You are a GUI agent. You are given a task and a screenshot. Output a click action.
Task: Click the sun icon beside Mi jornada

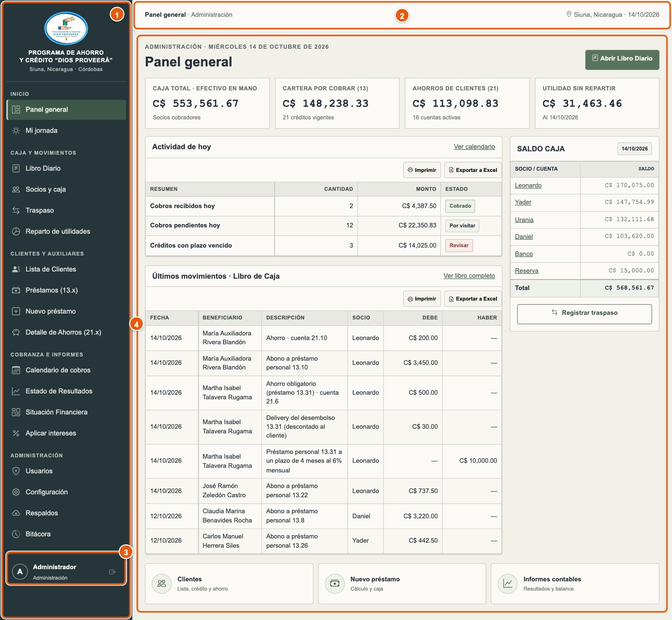coord(16,131)
